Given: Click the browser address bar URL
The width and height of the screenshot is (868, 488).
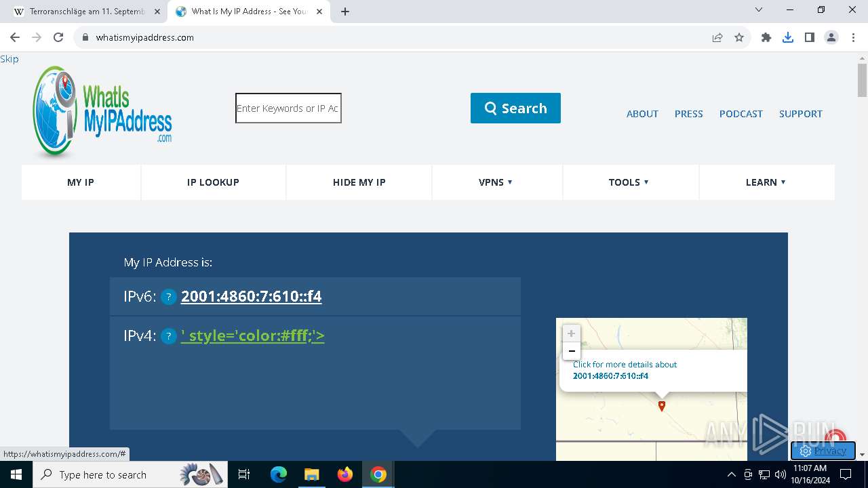Looking at the screenshot, I should click(x=144, y=37).
